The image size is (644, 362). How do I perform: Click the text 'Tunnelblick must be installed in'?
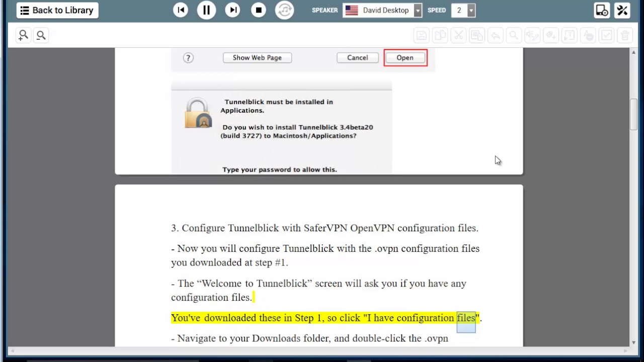279,102
